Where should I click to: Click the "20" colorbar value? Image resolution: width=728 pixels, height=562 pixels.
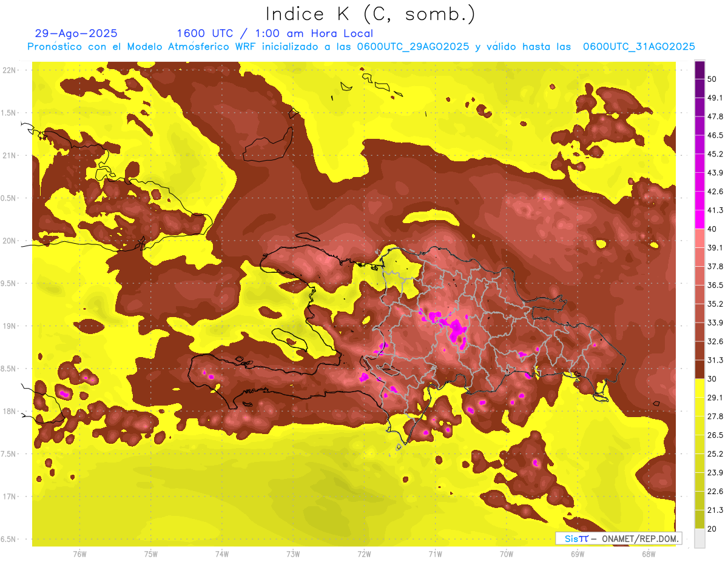[712, 529]
